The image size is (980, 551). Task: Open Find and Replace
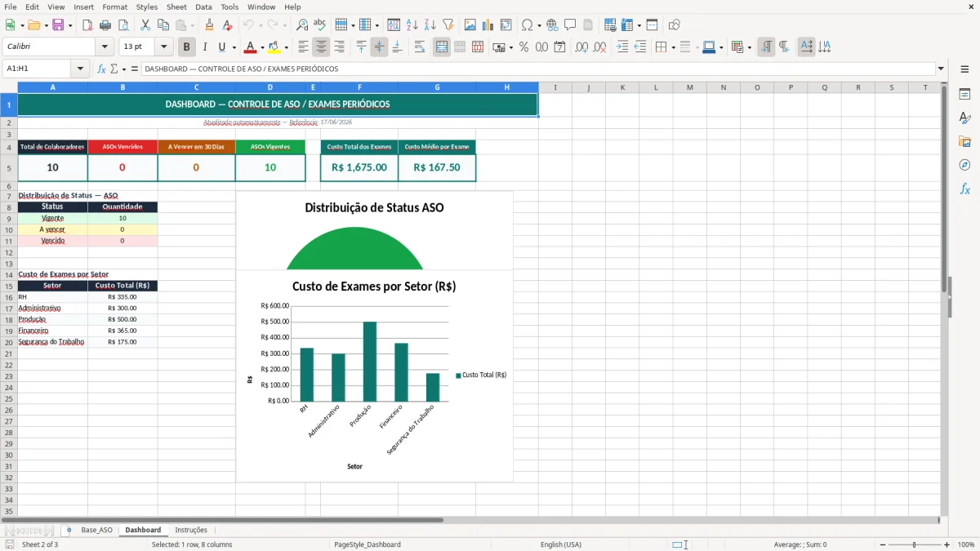click(x=302, y=25)
